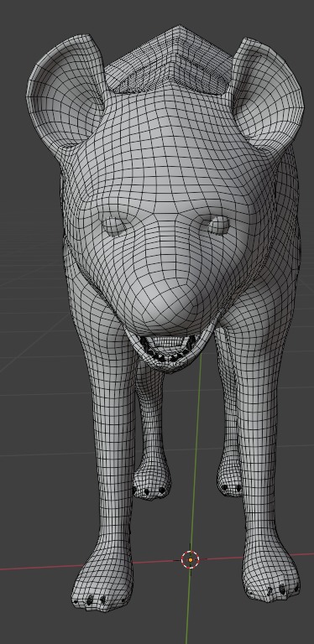Click the large ear on the left side
This screenshot has width=314, height=644.
click(65, 92)
